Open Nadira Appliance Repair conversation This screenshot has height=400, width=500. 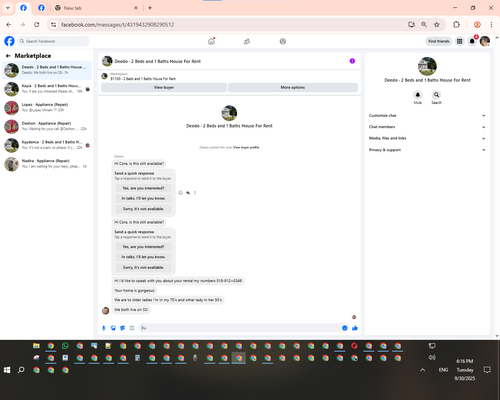coord(47,164)
